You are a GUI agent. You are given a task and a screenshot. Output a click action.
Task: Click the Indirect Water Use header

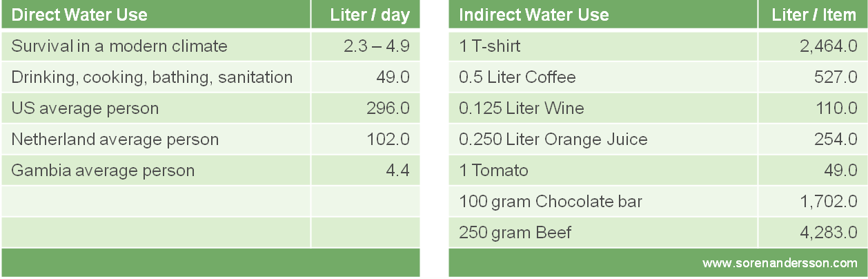pos(534,15)
